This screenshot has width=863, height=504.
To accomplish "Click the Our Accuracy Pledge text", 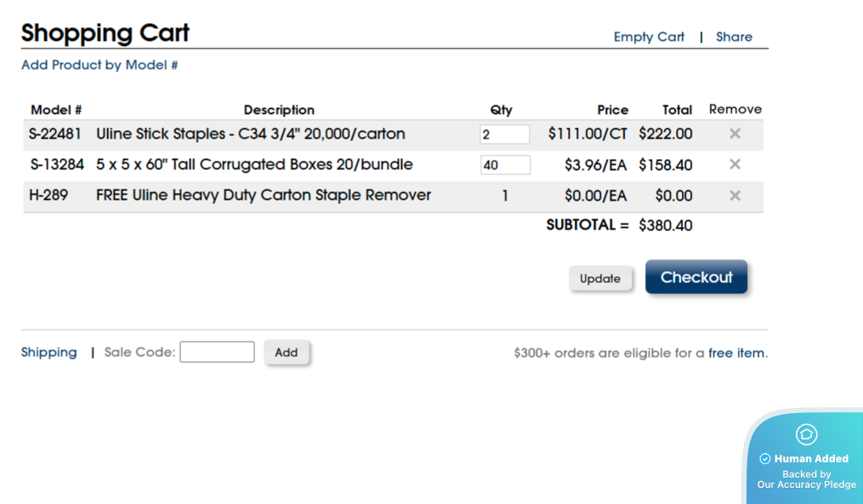I will 806,484.
